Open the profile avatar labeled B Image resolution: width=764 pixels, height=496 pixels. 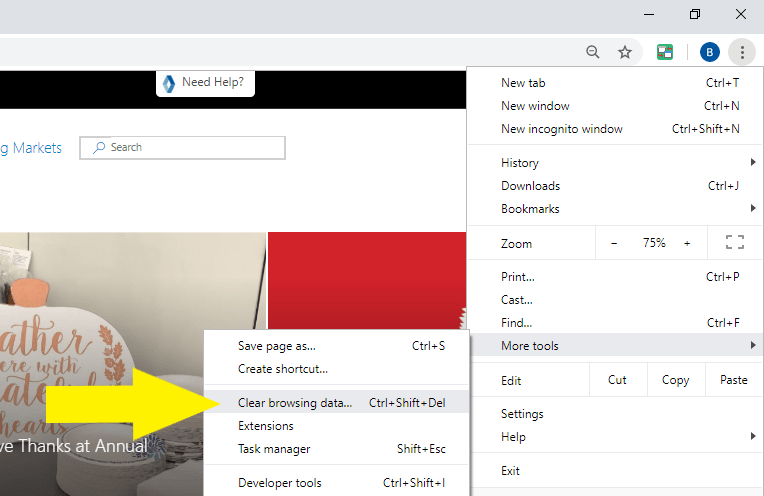(x=709, y=52)
